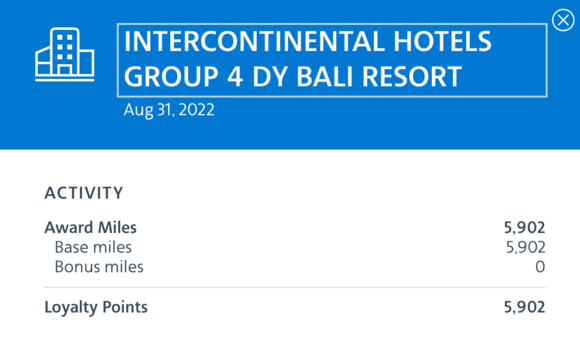Image resolution: width=580 pixels, height=361 pixels.
Task: Select the Bonus miles label
Action: [x=99, y=267]
